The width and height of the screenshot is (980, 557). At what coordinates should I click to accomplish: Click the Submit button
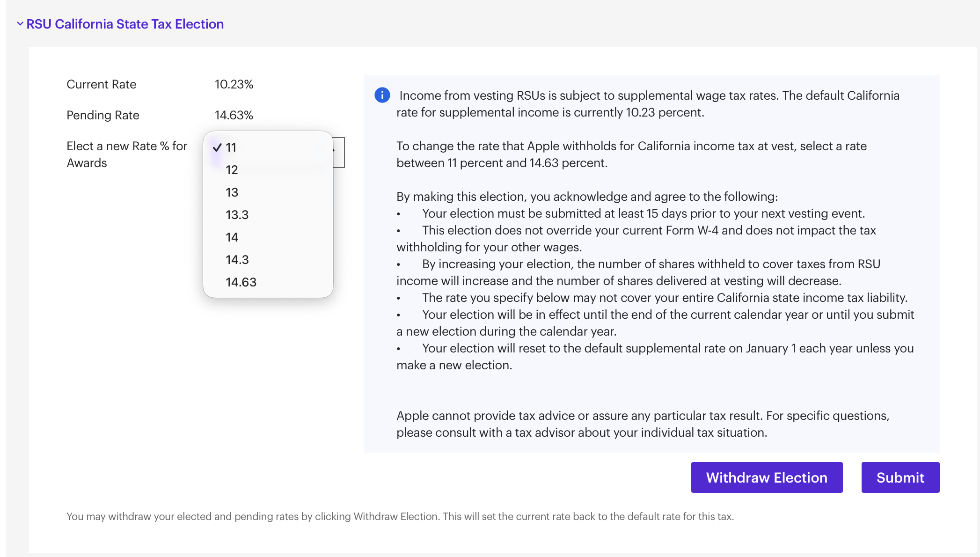(900, 477)
